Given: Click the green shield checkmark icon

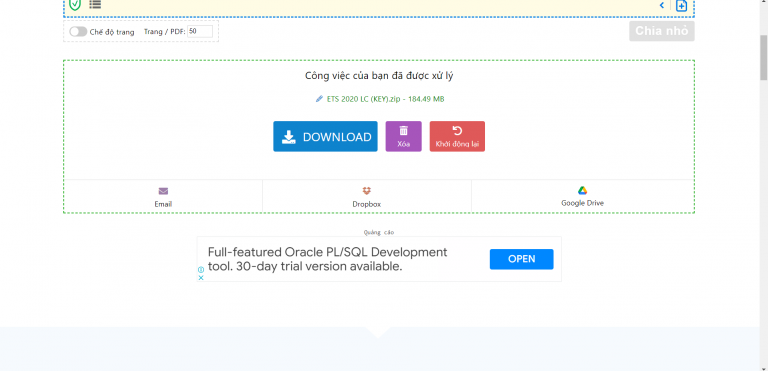Looking at the screenshot, I should 74,5.
